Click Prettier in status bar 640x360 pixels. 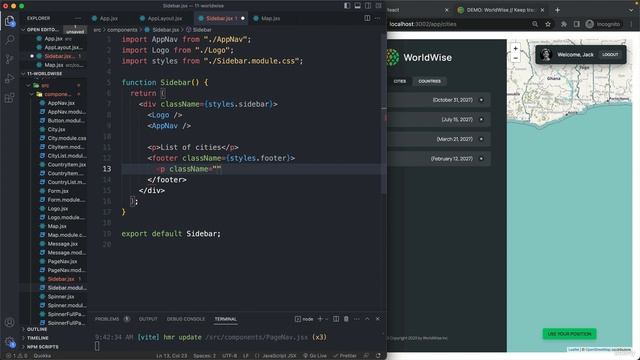click(x=345, y=356)
